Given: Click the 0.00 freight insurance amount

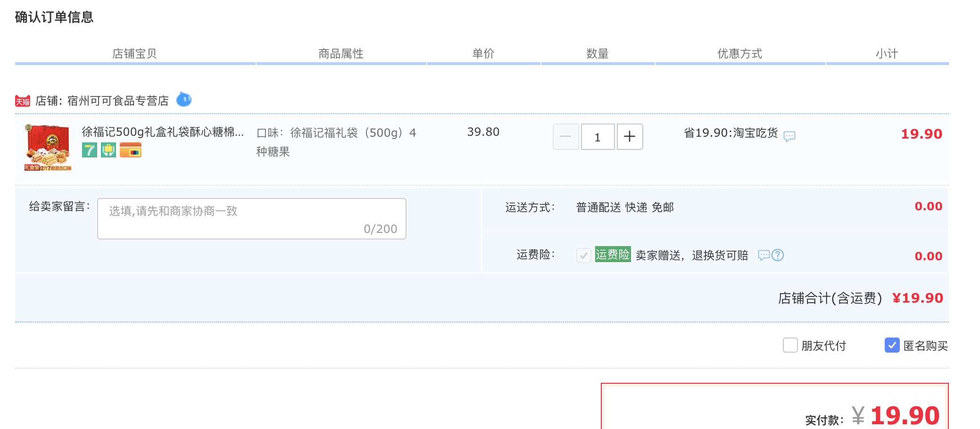Looking at the screenshot, I should [929, 256].
